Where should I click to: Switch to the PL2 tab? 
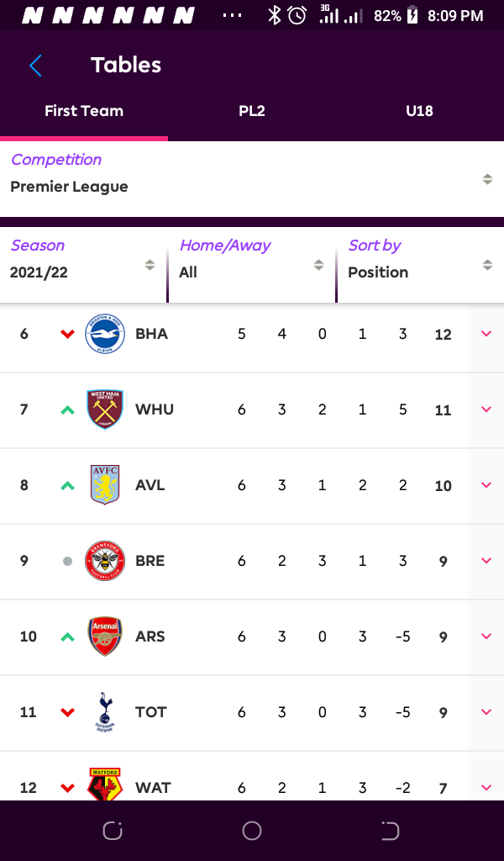(252, 111)
